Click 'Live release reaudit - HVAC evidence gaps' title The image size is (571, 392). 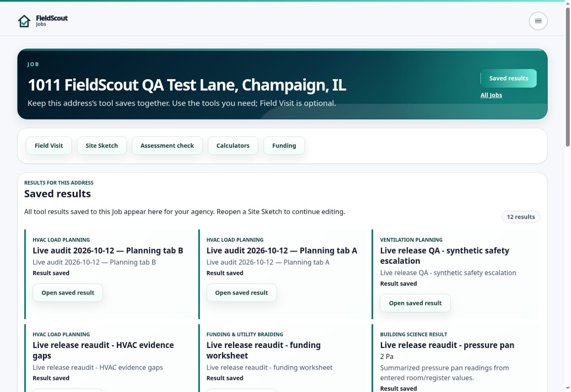[x=103, y=351]
